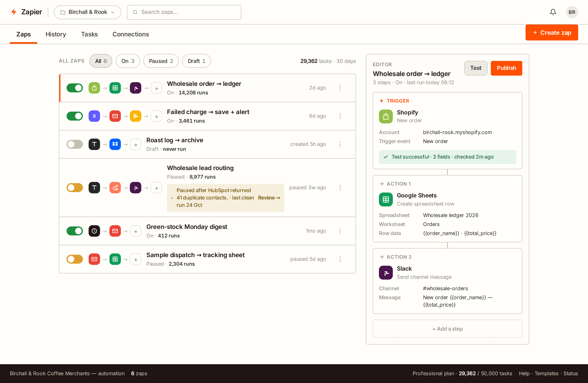Open the Tasks tab
The height and width of the screenshot is (383, 588).
tap(89, 34)
